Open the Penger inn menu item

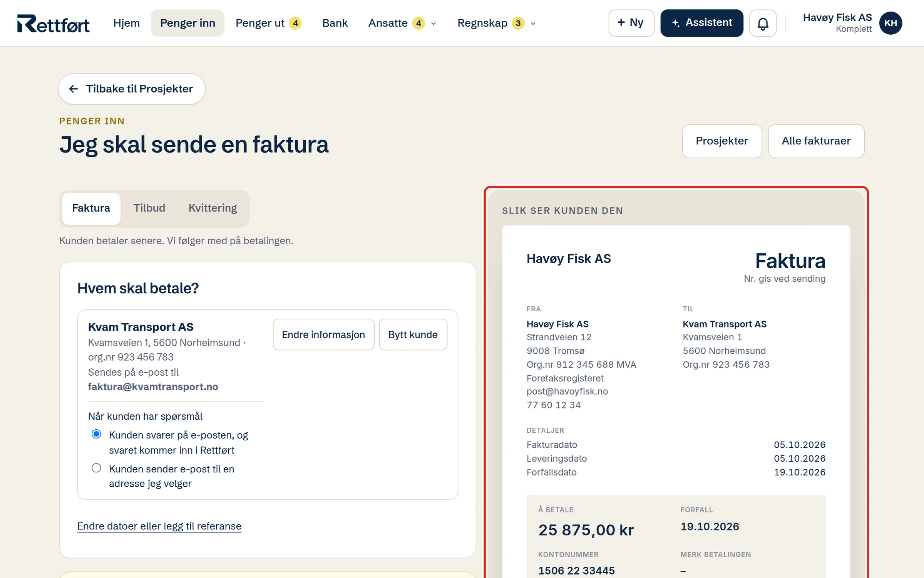click(x=187, y=23)
